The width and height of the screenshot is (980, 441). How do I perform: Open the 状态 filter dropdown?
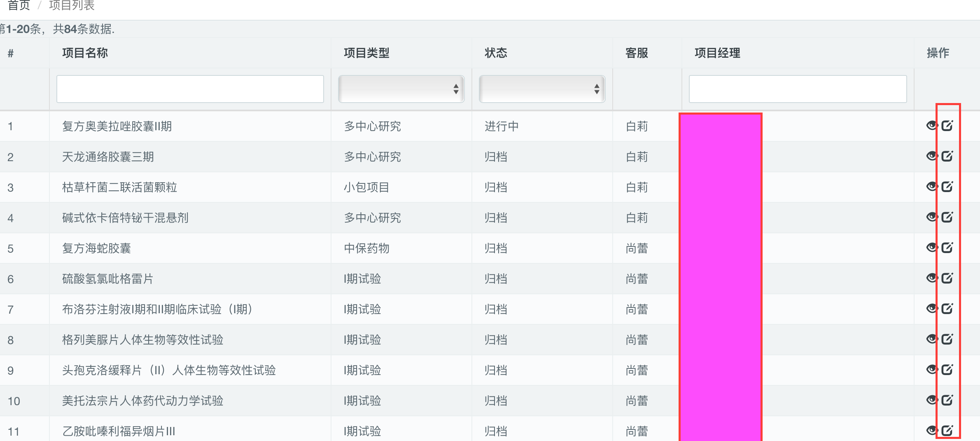[542, 89]
